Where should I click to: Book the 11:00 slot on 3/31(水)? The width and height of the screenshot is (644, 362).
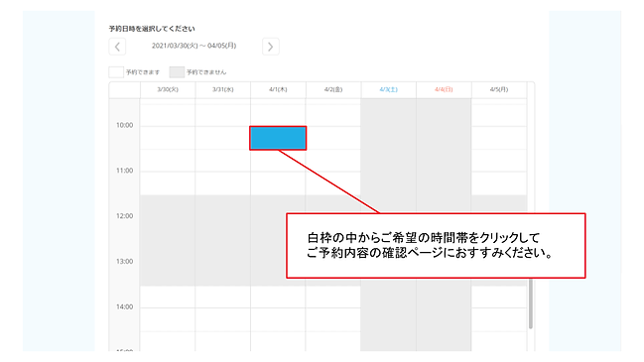coord(223,183)
